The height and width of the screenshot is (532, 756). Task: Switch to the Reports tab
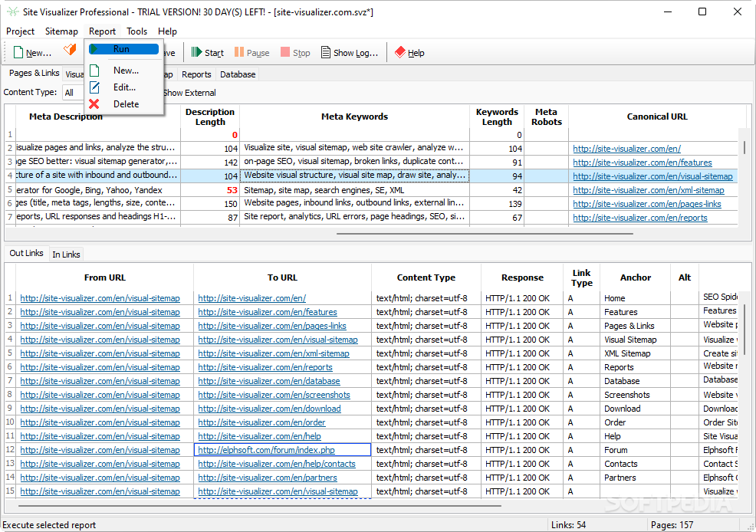(196, 74)
